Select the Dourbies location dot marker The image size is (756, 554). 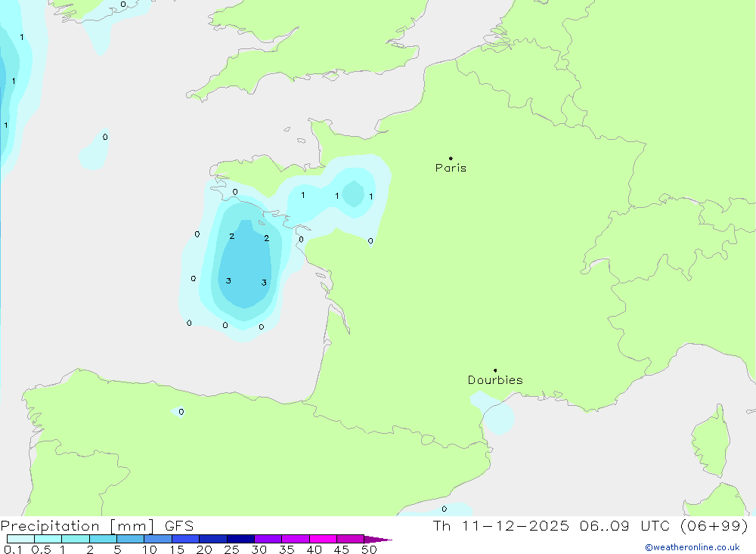coord(495,370)
